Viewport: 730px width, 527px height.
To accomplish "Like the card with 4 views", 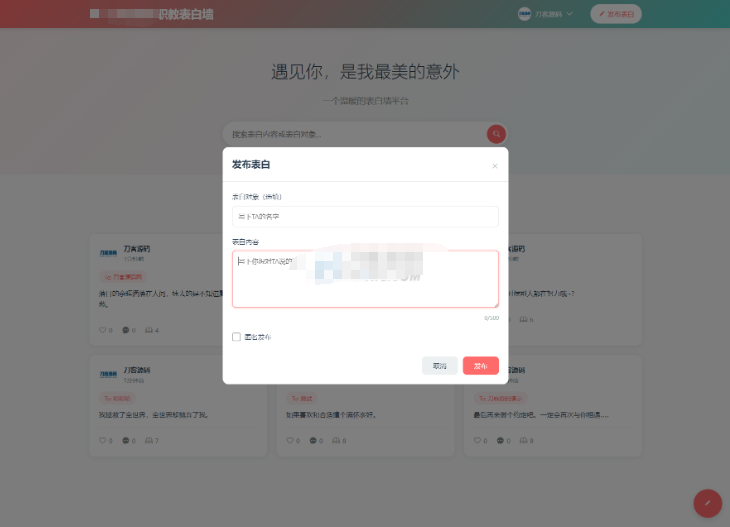I will click(102, 330).
